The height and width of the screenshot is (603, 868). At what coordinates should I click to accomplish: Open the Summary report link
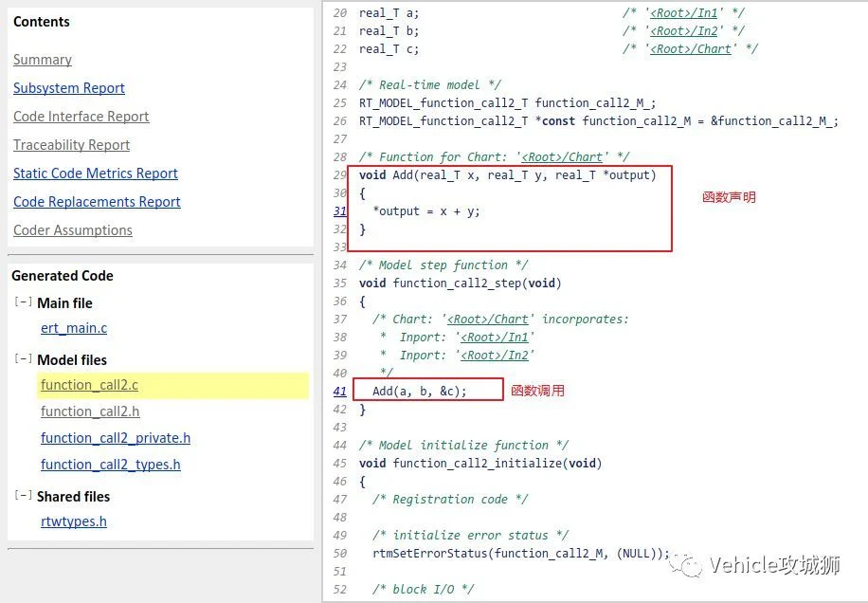click(43, 60)
